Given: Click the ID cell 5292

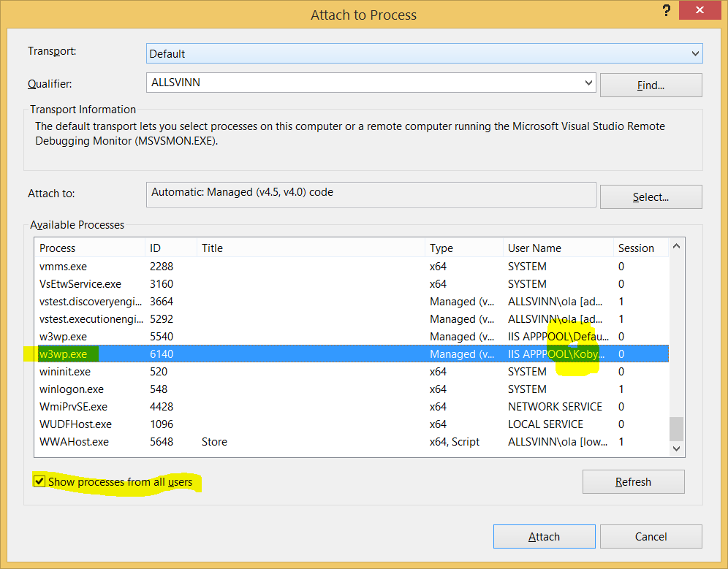Looking at the screenshot, I should click(162, 319).
